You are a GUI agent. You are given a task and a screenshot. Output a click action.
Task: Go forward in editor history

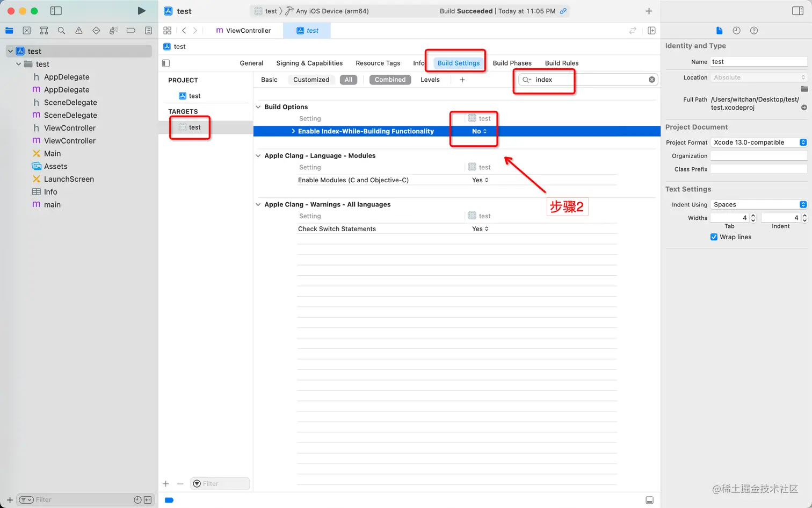pos(195,31)
